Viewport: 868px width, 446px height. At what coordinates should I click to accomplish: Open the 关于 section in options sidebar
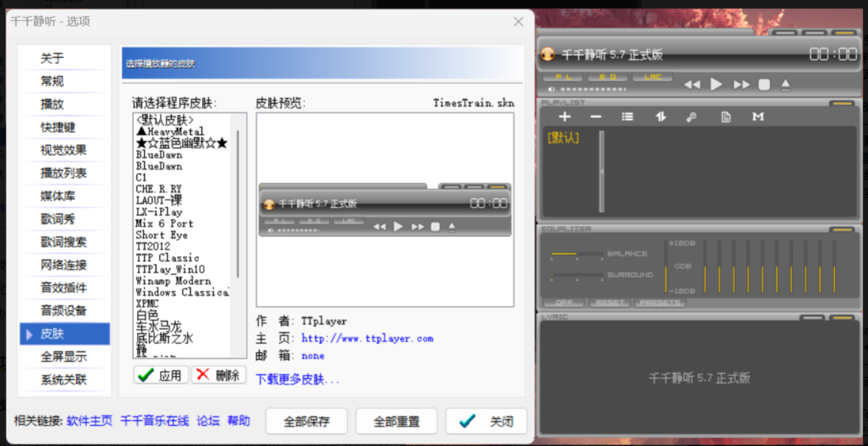65,58
